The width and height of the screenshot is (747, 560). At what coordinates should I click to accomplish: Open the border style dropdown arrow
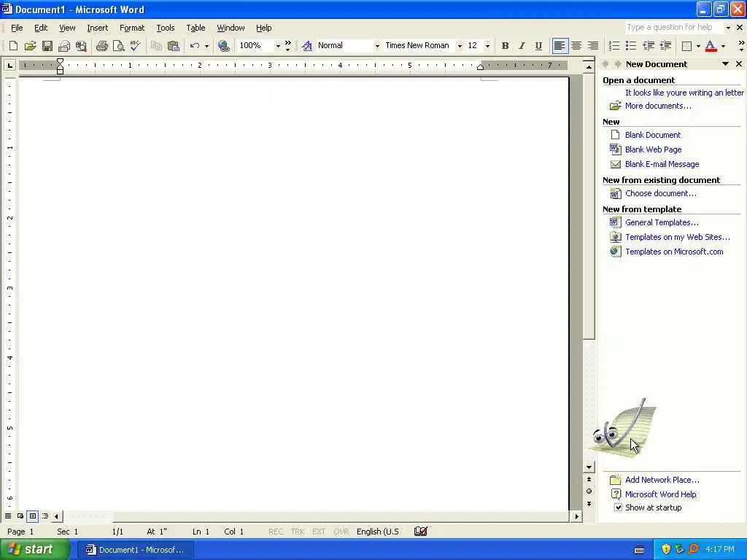(698, 46)
